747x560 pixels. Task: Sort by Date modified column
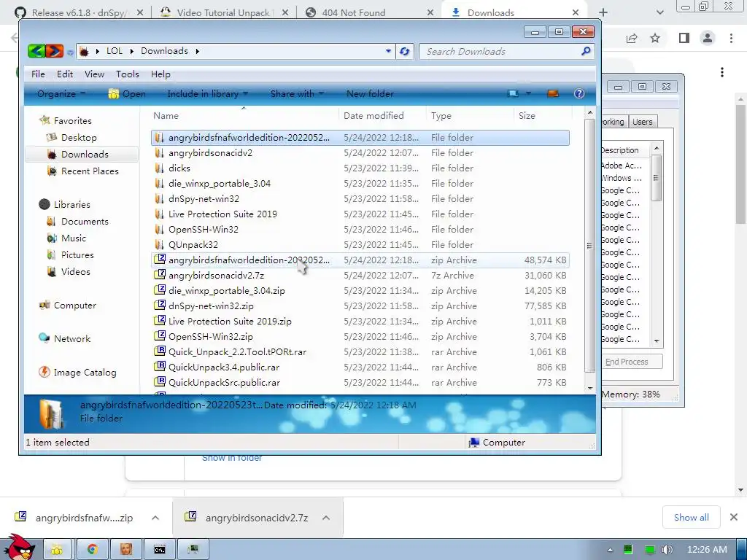tap(373, 116)
